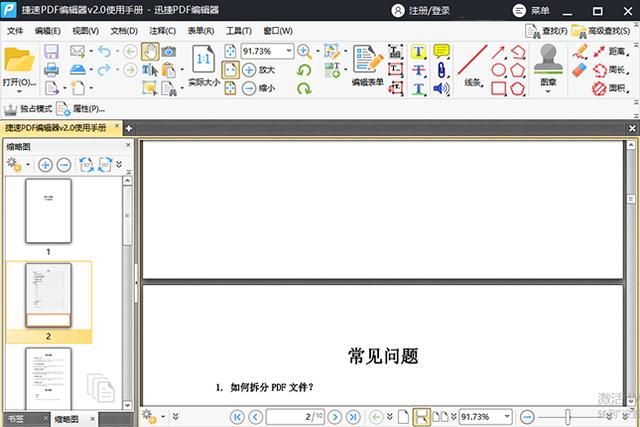
Task: Open the 文件 menu
Action: tap(16, 31)
